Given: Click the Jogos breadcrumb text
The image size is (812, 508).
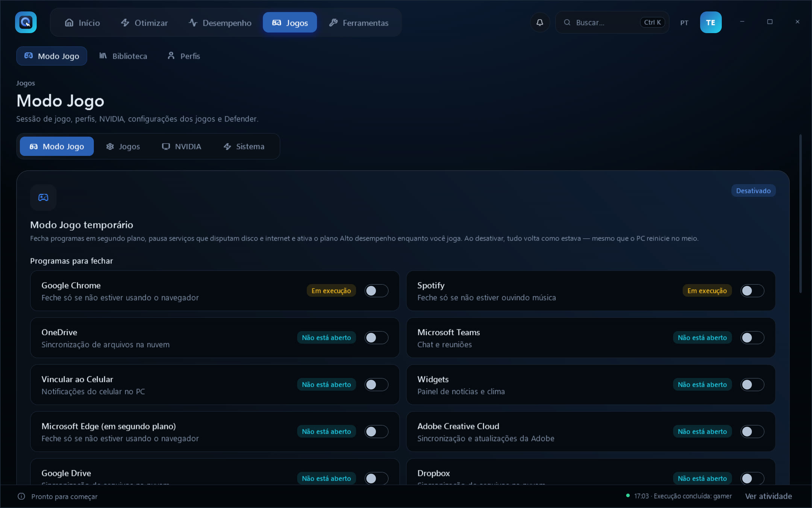Looking at the screenshot, I should coord(26,83).
